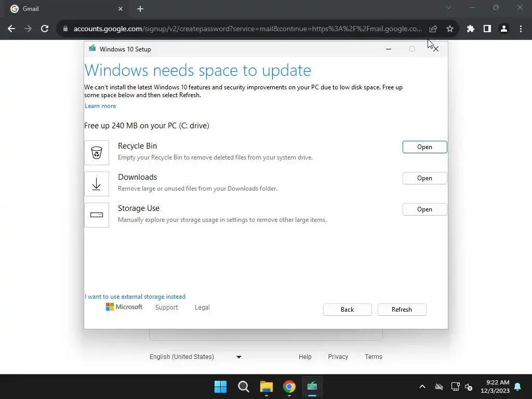Open the Help link on Google page
Viewport: 532px width, 399px height.
(305, 357)
